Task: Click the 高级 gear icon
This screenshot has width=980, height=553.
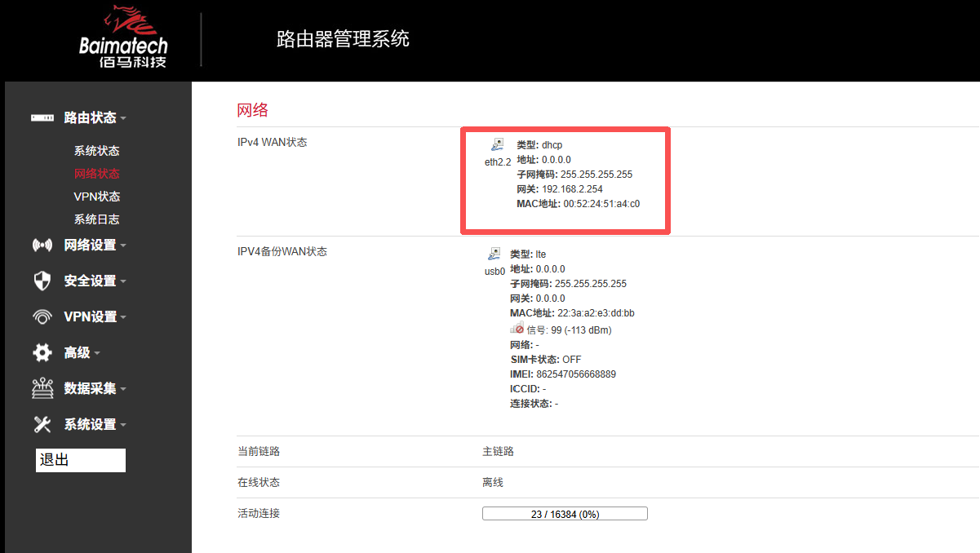Action: click(x=42, y=352)
